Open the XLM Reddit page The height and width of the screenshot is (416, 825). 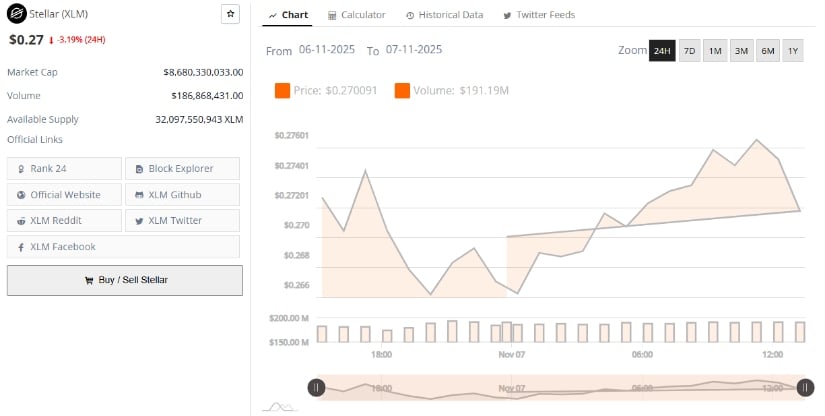point(64,221)
